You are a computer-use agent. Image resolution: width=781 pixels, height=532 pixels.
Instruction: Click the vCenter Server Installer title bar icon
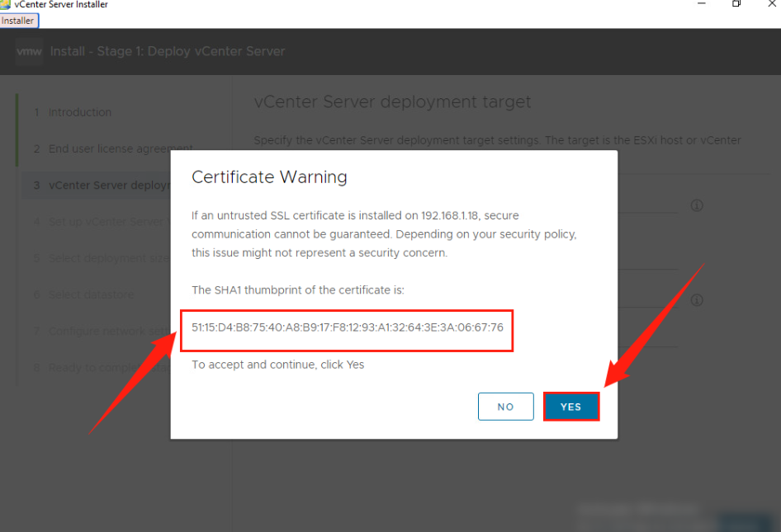click(7, 4)
